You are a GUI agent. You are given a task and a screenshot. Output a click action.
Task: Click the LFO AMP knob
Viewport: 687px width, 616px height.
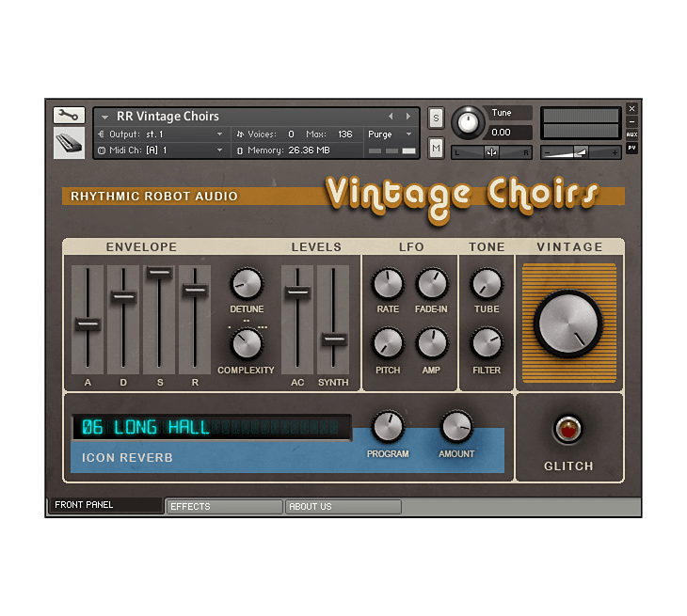pyautogui.click(x=432, y=343)
